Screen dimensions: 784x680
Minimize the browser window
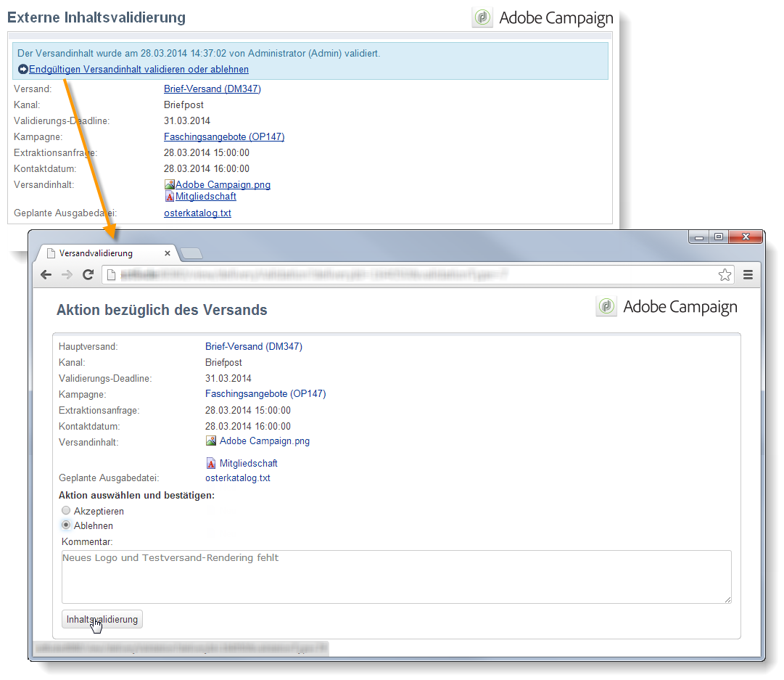[x=699, y=237]
